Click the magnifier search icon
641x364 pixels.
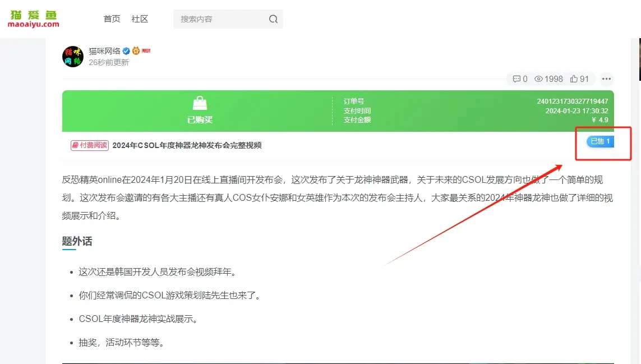(x=274, y=19)
